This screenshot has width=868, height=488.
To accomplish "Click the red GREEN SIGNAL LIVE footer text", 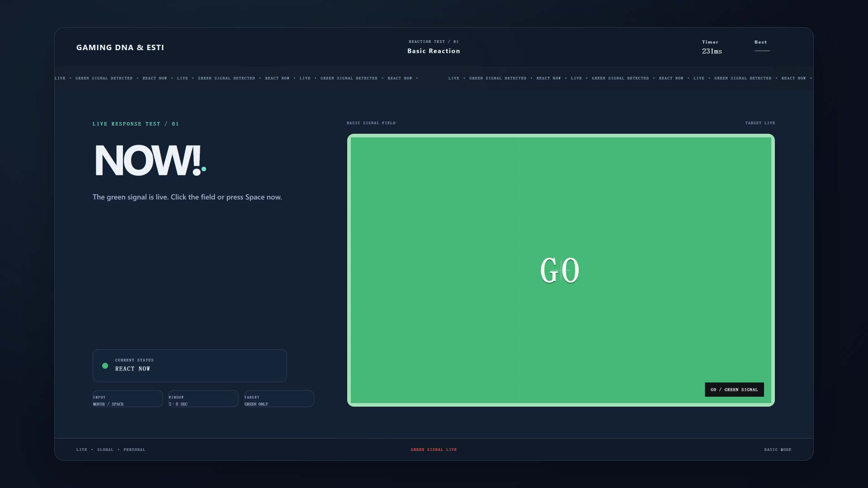I will 434,450.
